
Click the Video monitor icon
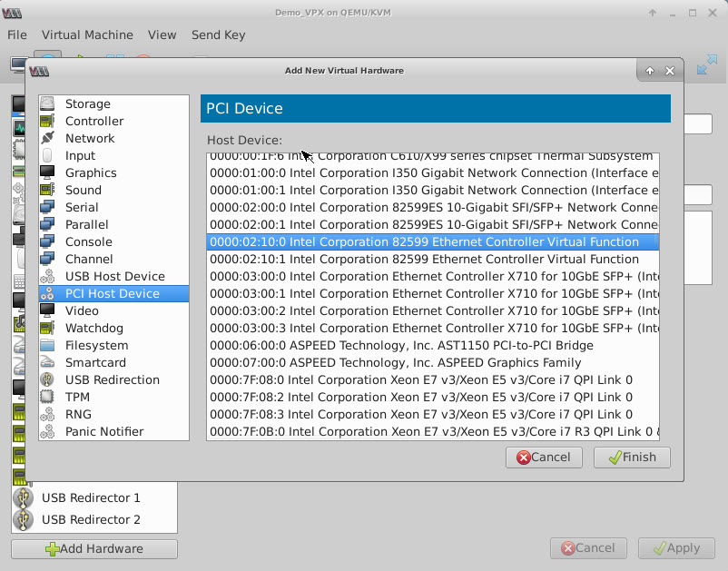coord(47,310)
